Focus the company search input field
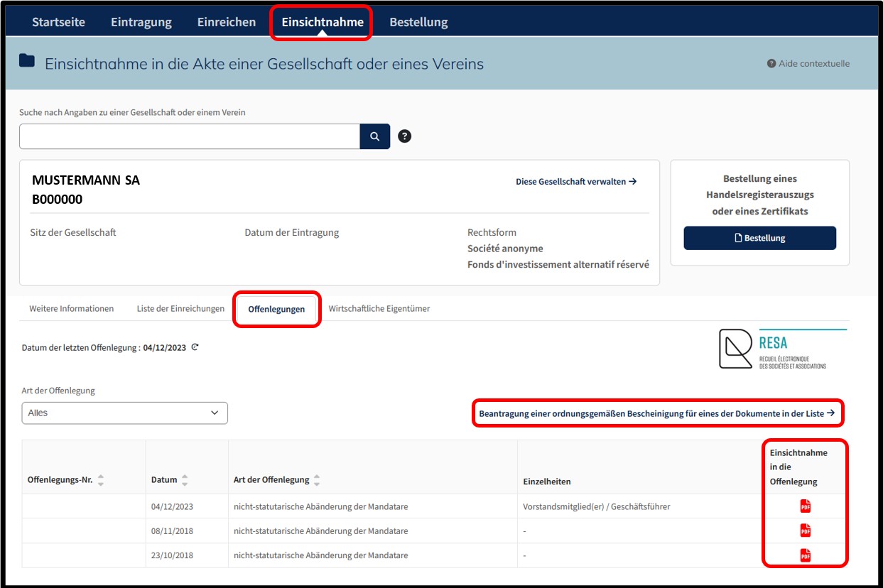 click(x=190, y=136)
